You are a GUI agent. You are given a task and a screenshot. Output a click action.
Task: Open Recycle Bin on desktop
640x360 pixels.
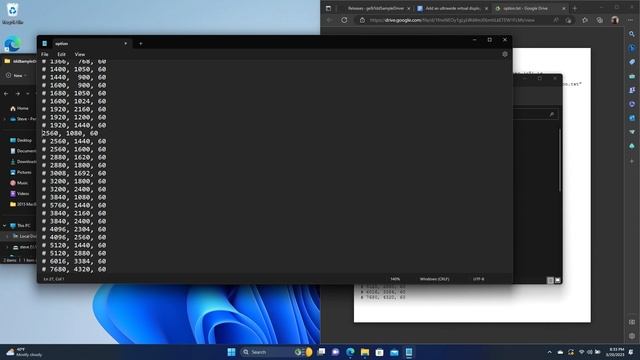point(13,13)
